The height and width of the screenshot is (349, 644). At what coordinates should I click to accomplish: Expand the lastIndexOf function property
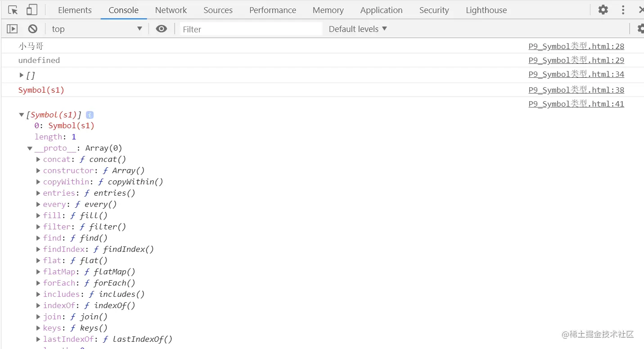pos(38,339)
